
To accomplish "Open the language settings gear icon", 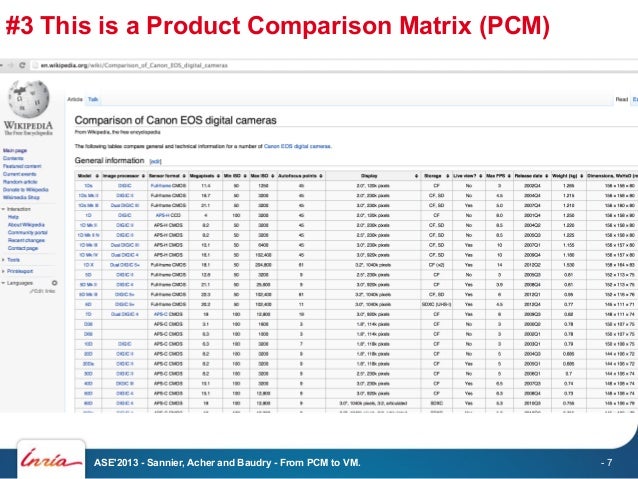I will click(x=55, y=283).
